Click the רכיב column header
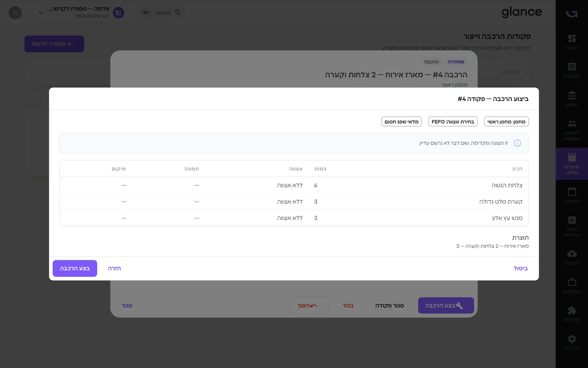 coord(517,169)
